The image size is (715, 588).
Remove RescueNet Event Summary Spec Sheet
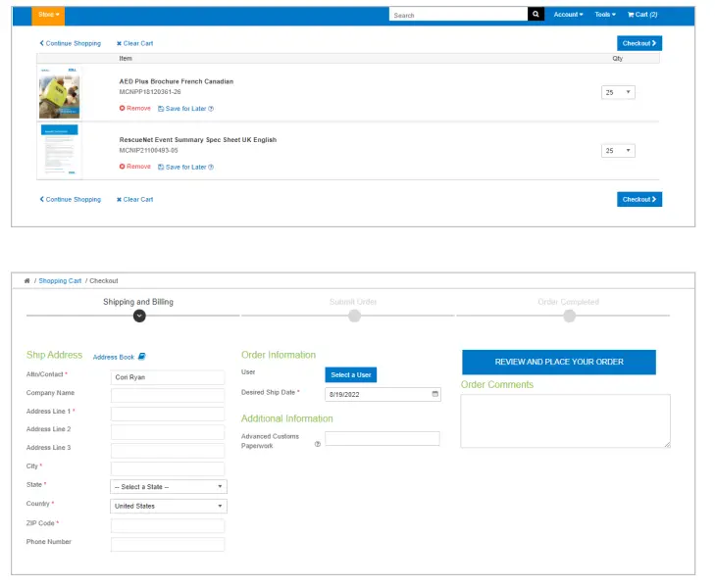(135, 167)
